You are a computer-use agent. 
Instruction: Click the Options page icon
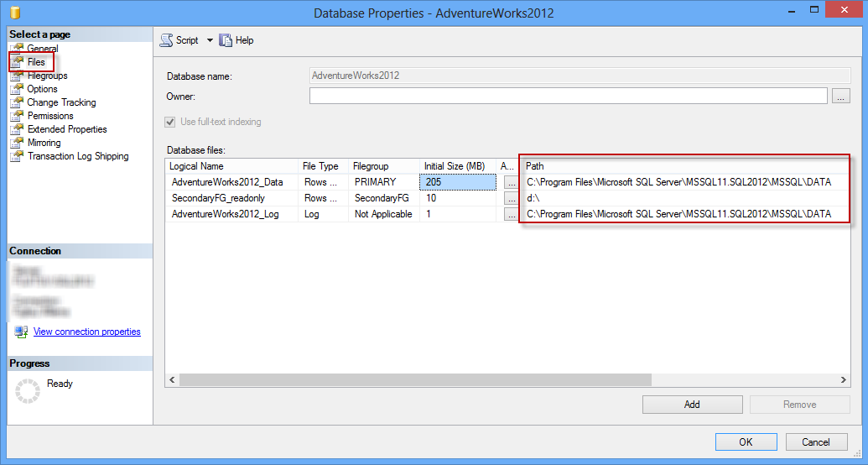pyautogui.click(x=17, y=89)
